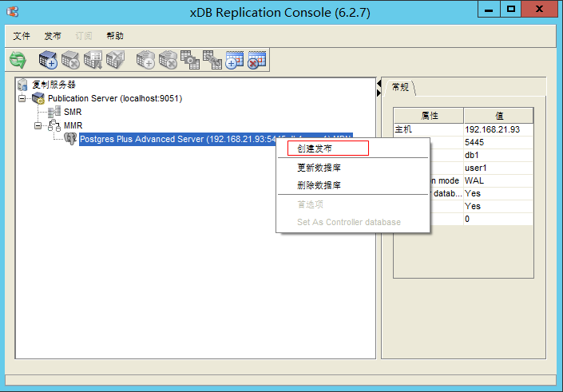Click the right-pointing splitter expand arrow

point(379,93)
